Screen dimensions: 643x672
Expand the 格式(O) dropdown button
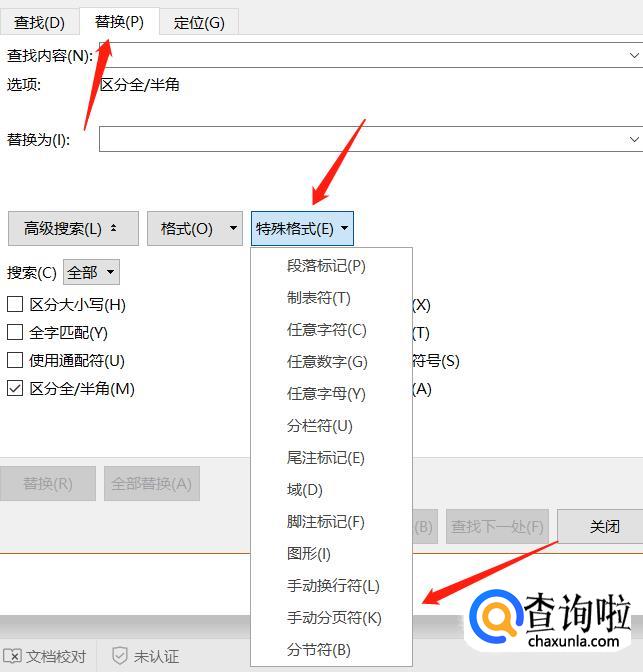194,229
